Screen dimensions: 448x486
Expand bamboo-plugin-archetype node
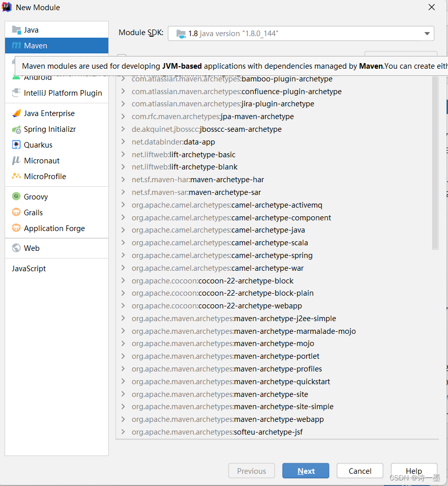pos(123,79)
